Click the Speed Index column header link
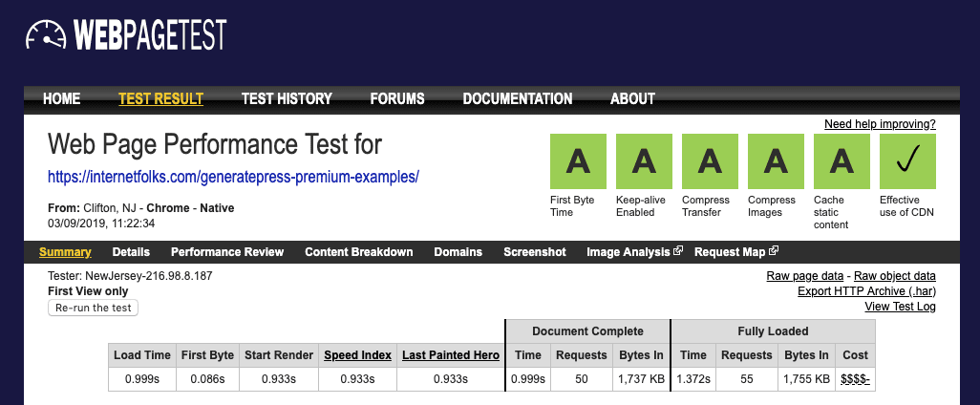The height and width of the screenshot is (405, 980). (x=358, y=355)
